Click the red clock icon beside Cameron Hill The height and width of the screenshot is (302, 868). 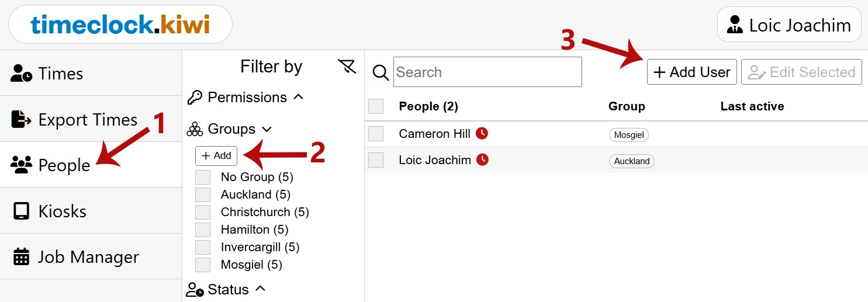(482, 134)
